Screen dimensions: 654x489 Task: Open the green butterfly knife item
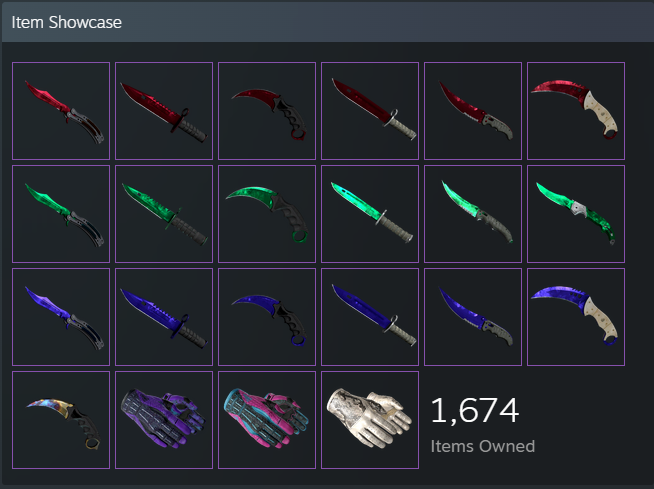tap(61, 214)
